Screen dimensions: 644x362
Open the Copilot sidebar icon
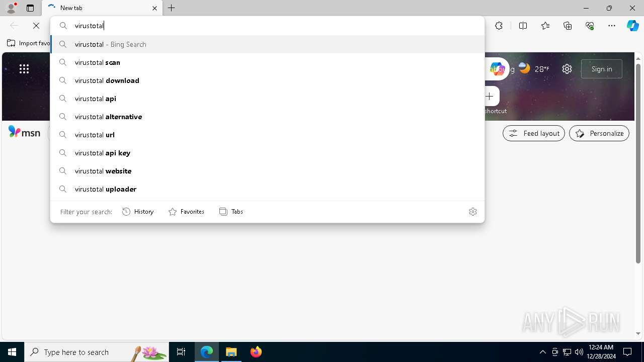coord(632,26)
